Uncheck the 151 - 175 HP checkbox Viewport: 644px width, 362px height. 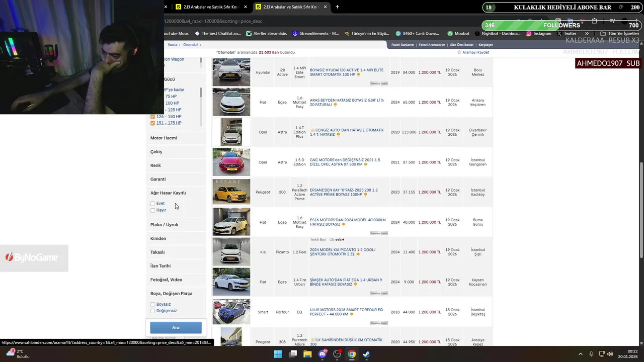(152, 123)
